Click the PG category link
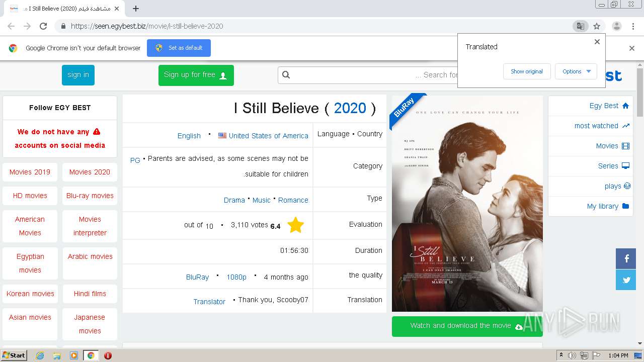The width and height of the screenshot is (644, 362). [135, 160]
